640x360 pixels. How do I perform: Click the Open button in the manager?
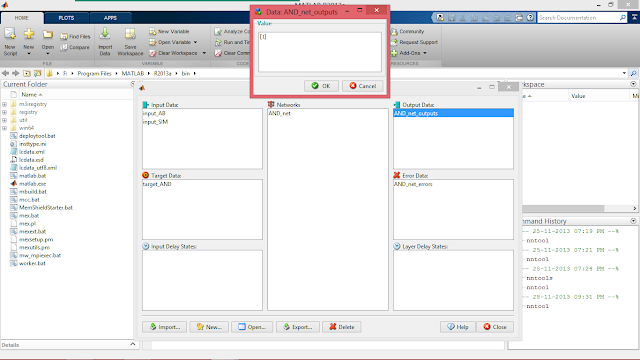[252, 327]
